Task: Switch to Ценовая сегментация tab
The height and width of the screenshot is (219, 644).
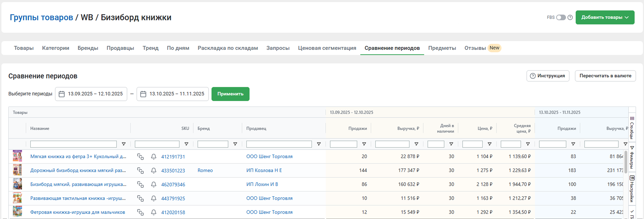Action: (327, 48)
